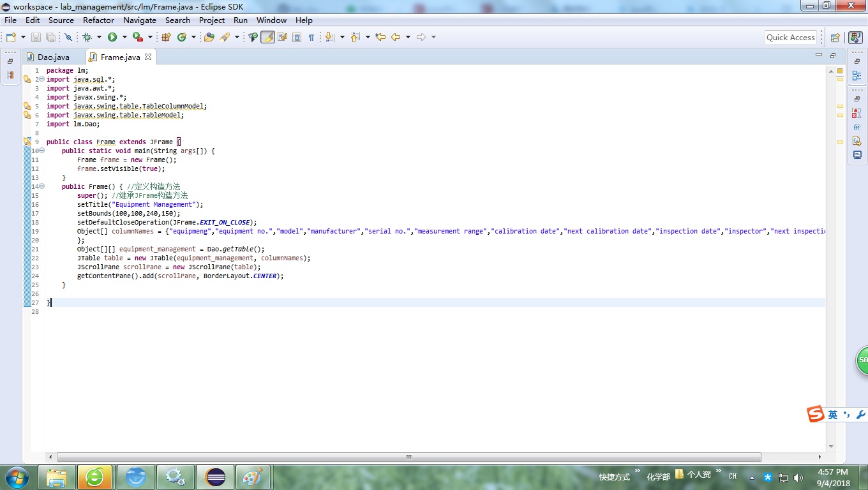Expand the Run configurations dropdown arrow
This screenshot has width=868, height=490.
[x=124, y=37]
